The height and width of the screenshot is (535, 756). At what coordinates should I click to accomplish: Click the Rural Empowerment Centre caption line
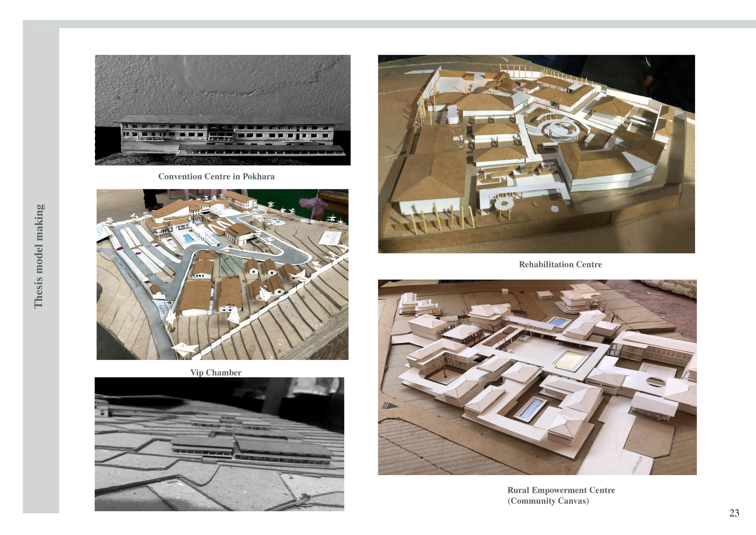561,490
